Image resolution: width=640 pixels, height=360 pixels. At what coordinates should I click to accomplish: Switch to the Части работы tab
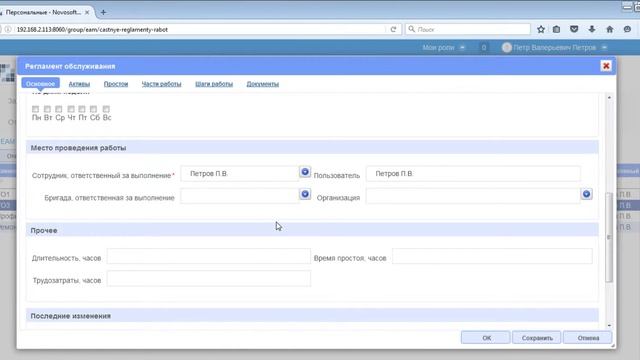(x=161, y=84)
